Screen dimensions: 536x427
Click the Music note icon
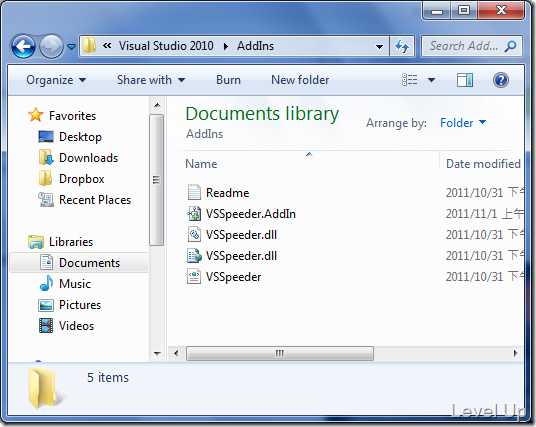(46, 283)
